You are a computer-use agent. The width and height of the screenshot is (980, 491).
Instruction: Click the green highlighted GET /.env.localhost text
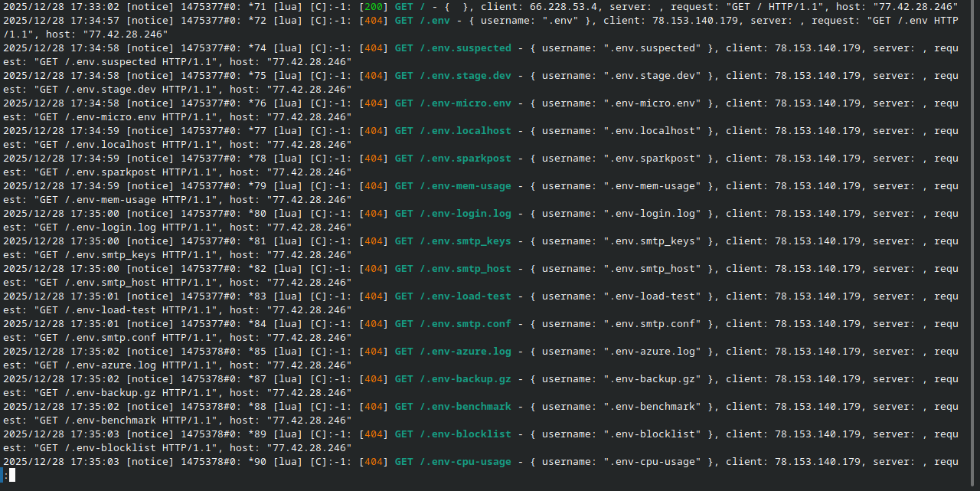452,130
